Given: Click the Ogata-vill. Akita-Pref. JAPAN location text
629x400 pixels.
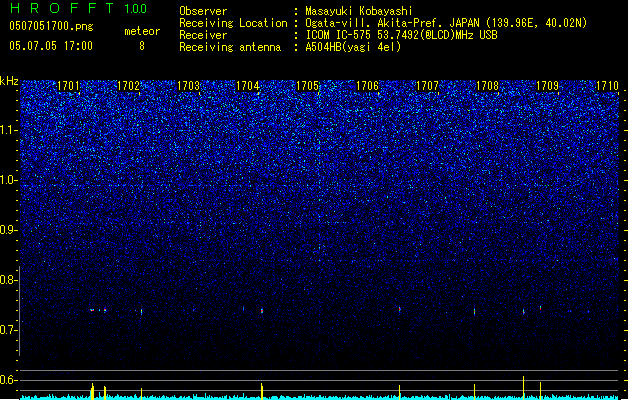Looking at the screenshot, I should click(x=446, y=23).
